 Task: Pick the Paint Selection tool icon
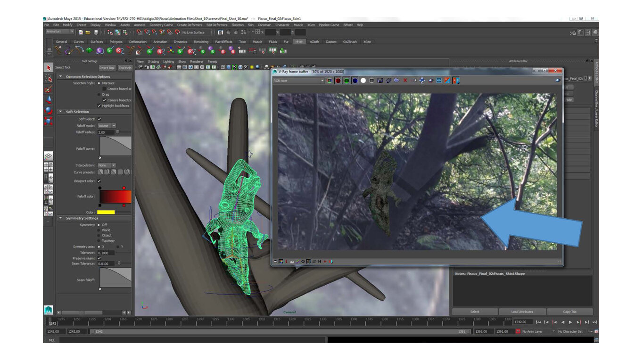pyautogui.click(x=49, y=89)
